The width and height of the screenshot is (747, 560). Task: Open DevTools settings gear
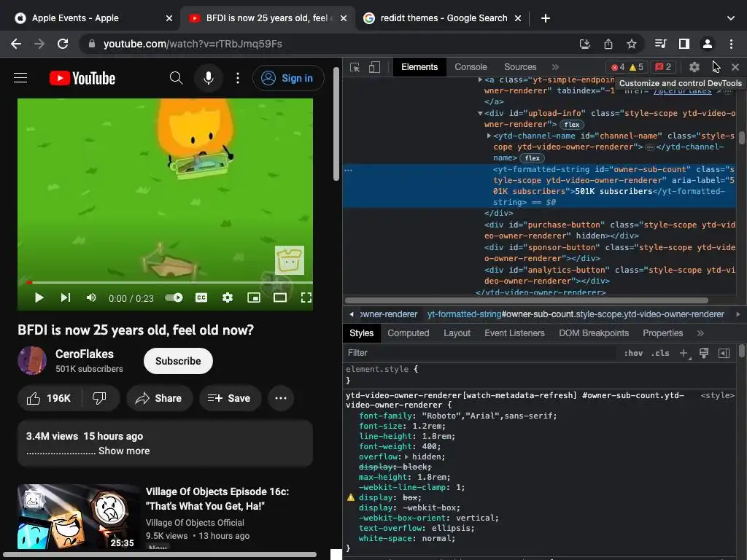tap(694, 67)
